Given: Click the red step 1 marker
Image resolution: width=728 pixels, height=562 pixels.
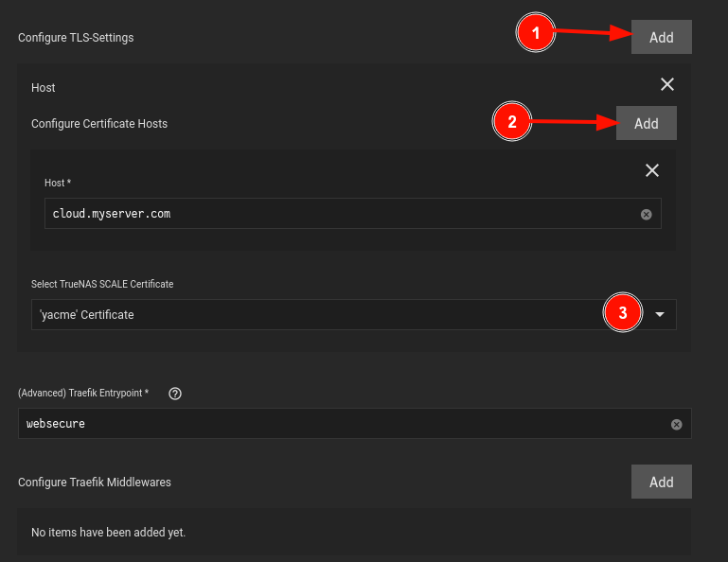Looking at the screenshot, I should coord(536,33).
